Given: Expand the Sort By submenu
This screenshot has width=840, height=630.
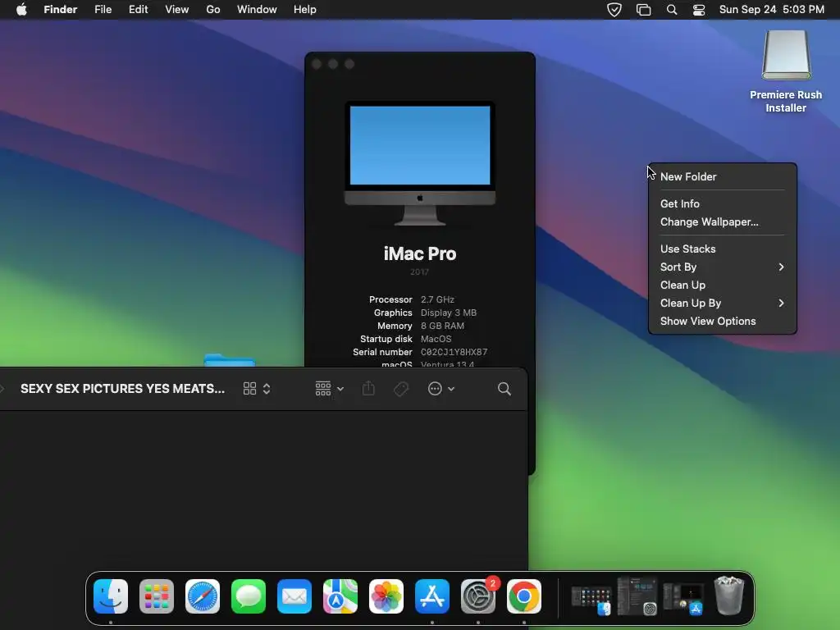Looking at the screenshot, I should click(x=722, y=267).
